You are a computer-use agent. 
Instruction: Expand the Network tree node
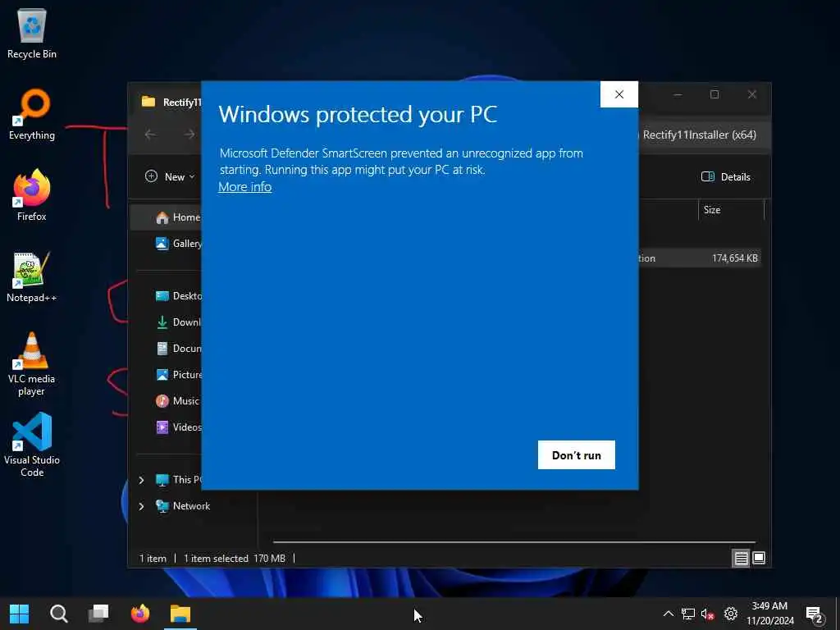point(141,506)
